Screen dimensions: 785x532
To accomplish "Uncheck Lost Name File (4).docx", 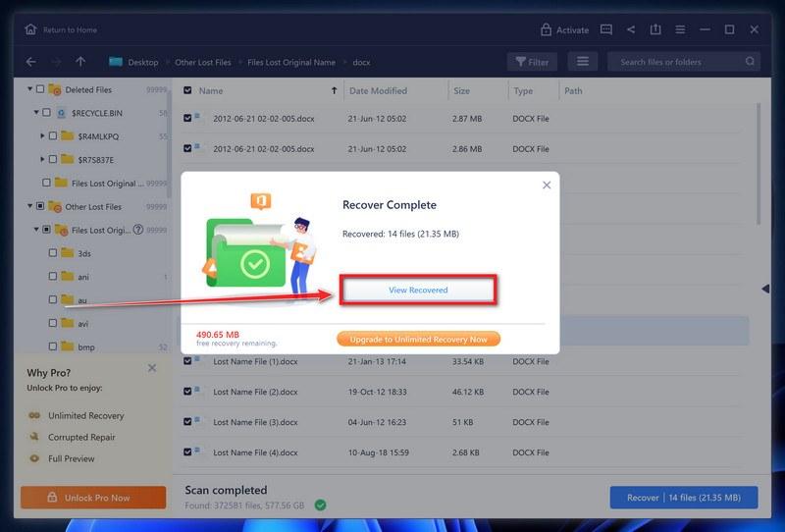I will 187,452.
